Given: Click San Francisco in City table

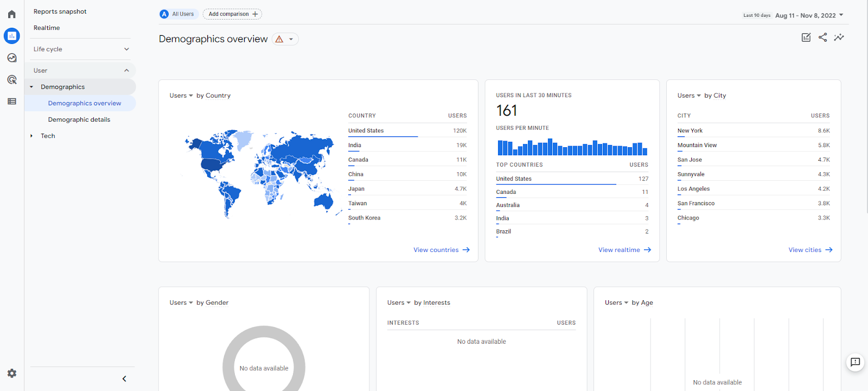Looking at the screenshot, I should (x=696, y=203).
